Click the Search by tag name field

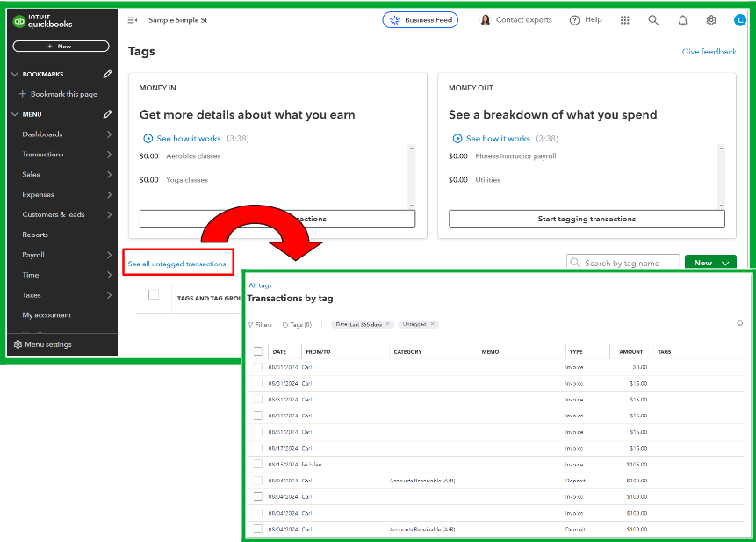pyautogui.click(x=623, y=263)
